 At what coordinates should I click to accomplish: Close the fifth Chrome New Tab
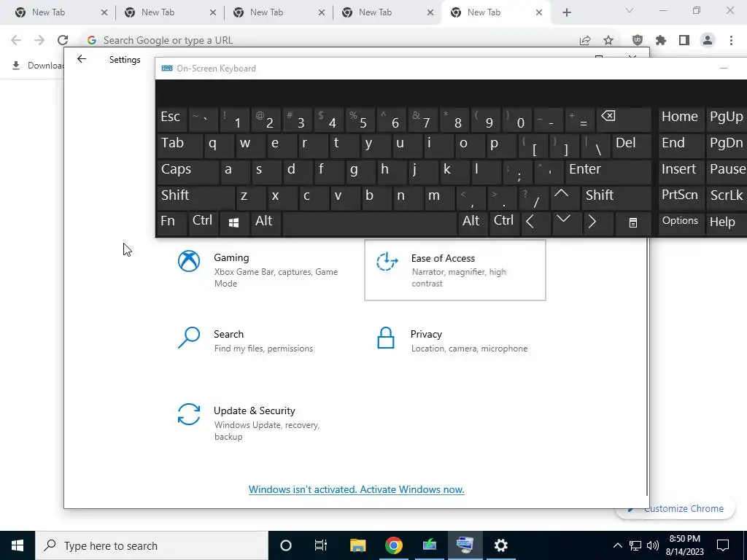(x=539, y=12)
